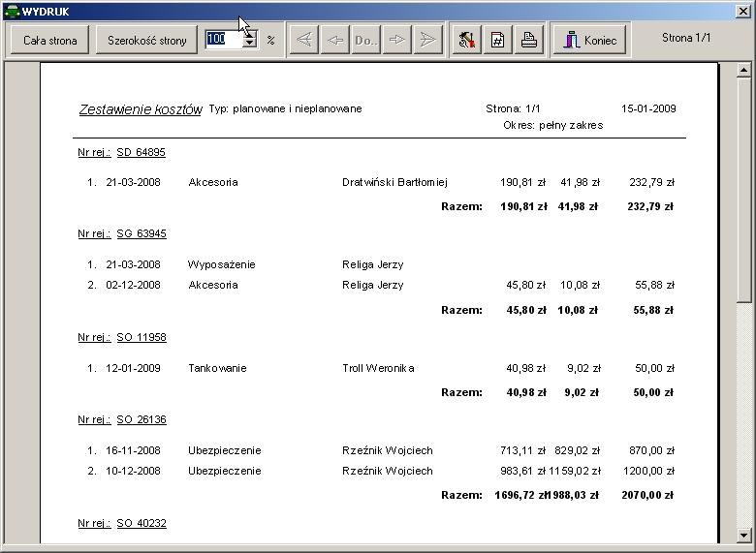The image size is (756, 553).
Task: Click the name 'Dratwiński Bartłomiej'
Action: (394, 182)
